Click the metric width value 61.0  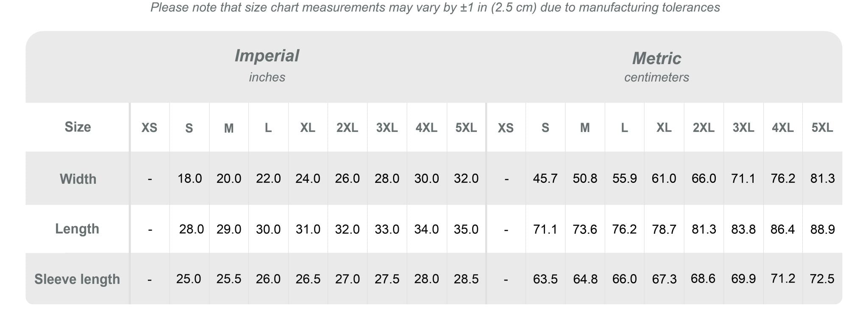tap(664, 178)
